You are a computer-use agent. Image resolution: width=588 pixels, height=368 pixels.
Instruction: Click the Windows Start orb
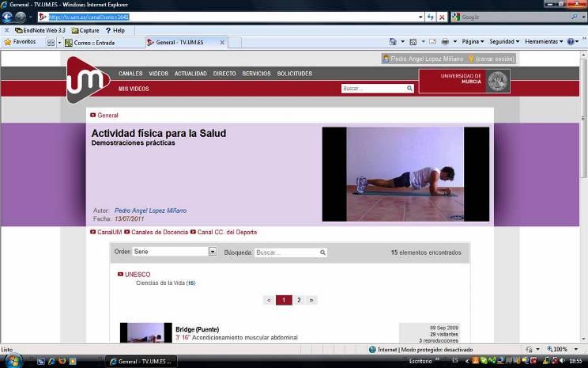point(9,361)
